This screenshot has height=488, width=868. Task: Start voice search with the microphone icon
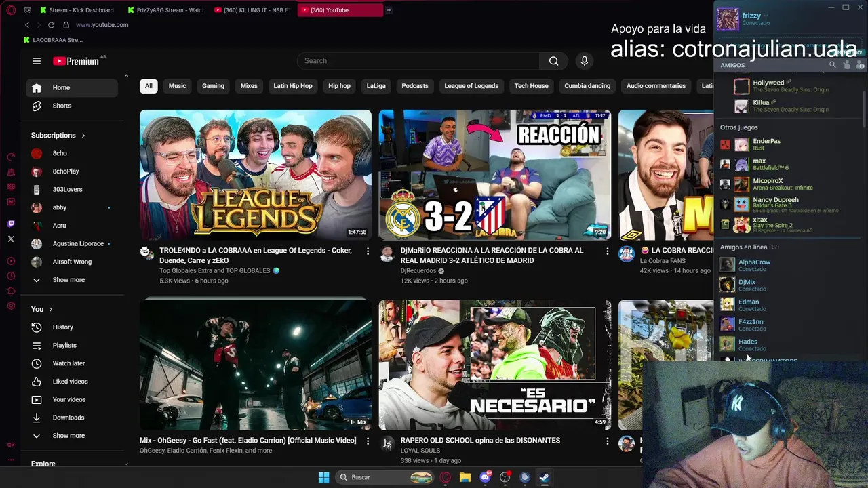click(585, 61)
